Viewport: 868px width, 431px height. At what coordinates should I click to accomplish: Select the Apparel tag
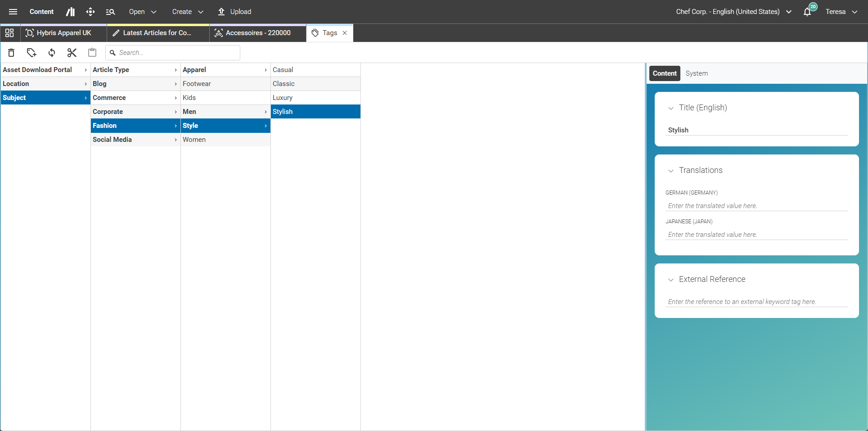225,70
